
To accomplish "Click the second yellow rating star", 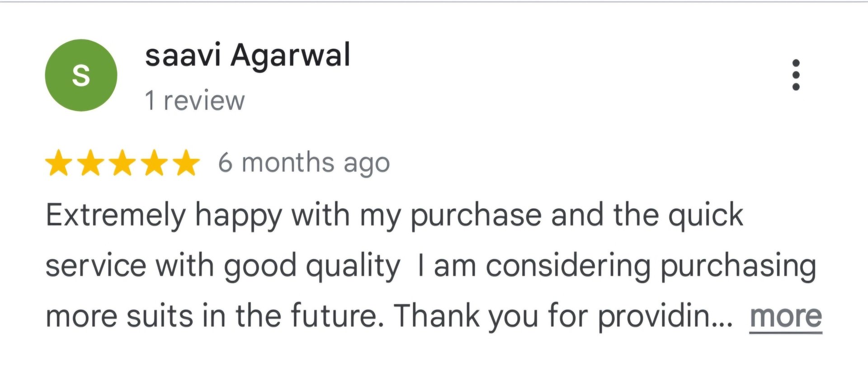I will pyautogui.click(x=90, y=163).
